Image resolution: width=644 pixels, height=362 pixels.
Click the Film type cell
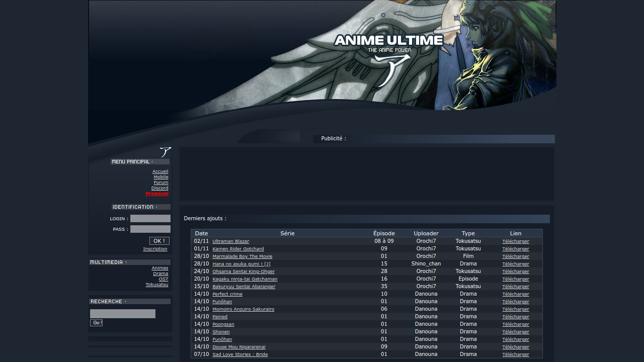click(x=468, y=256)
